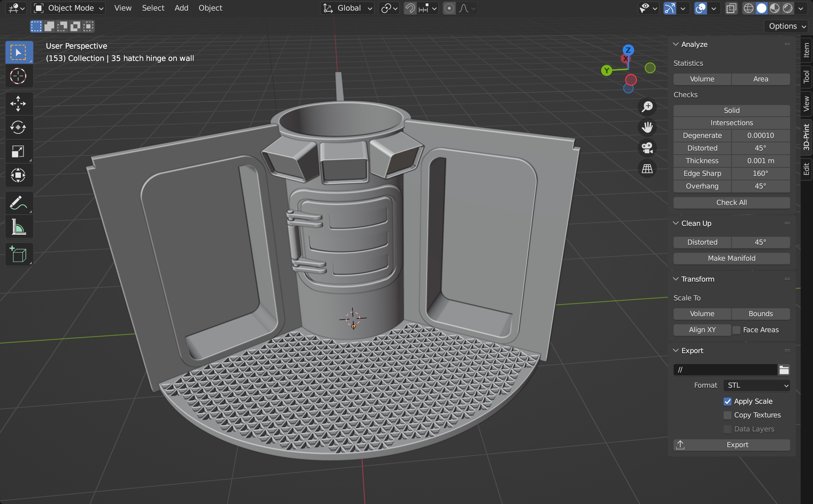Open the Object menu
The image size is (813, 504).
pos(210,8)
